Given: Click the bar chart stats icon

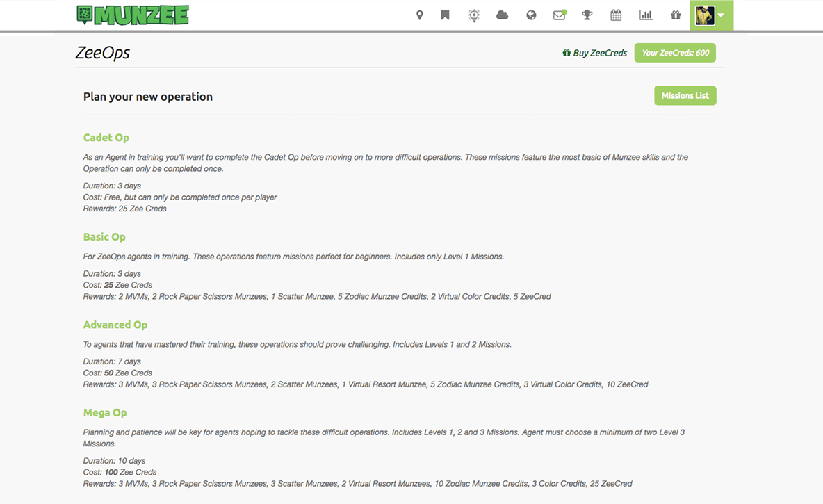Looking at the screenshot, I should coord(646,15).
